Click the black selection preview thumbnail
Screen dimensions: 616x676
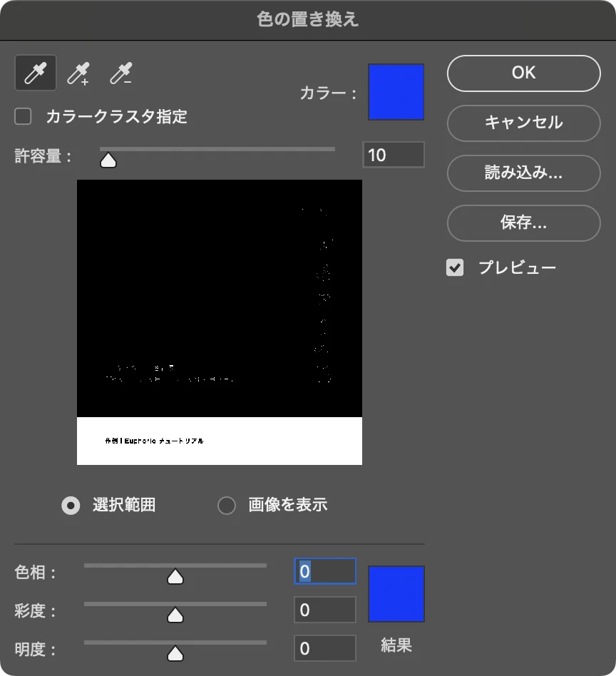click(x=220, y=322)
